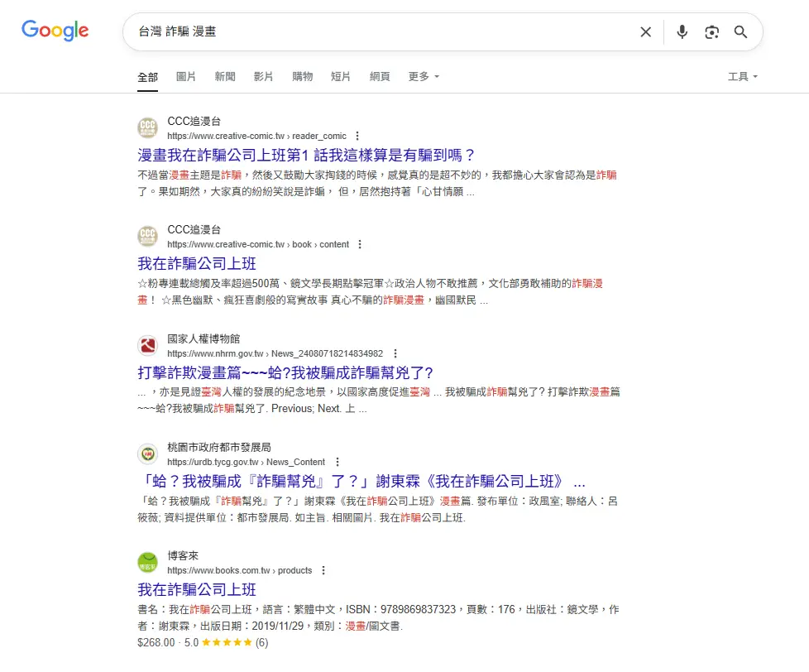
Task: Click 桃園市政府都市發展局 site favicon
Action: pyautogui.click(x=147, y=454)
